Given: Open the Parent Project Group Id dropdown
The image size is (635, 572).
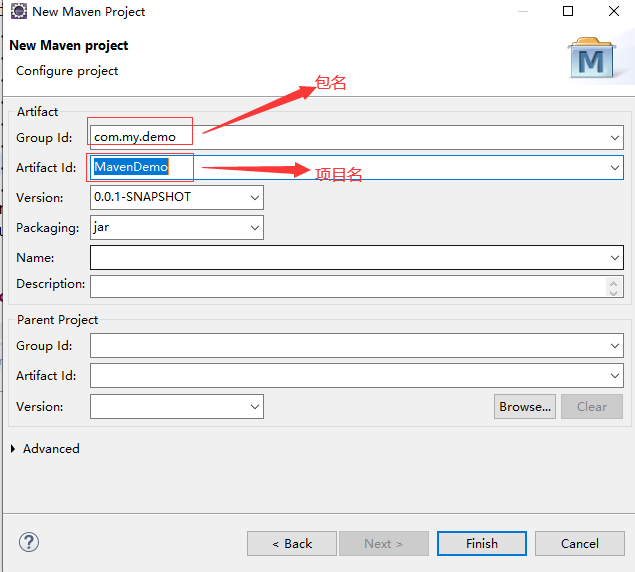Looking at the screenshot, I should pos(615,346).
